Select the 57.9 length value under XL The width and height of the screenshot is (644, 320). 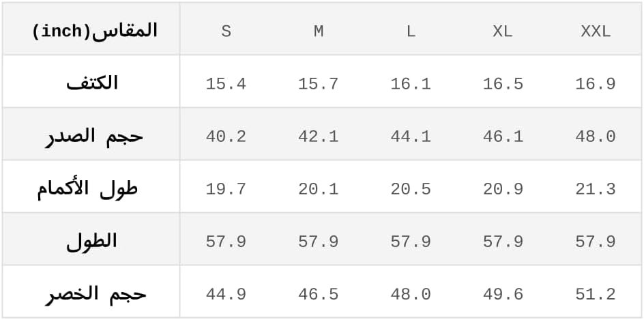503,242
